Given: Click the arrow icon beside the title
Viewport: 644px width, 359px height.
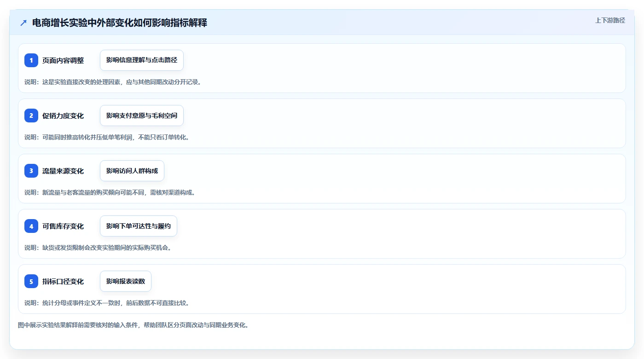Looking at the screenshot, I should tap(23, 23).
